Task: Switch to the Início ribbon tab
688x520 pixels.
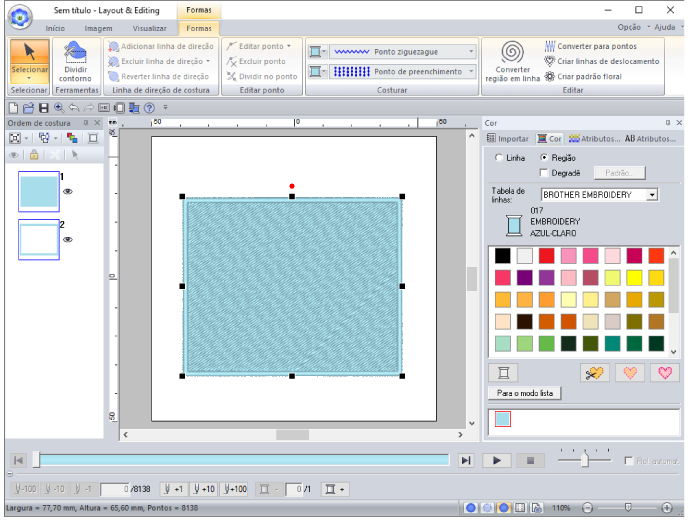Action: [55, 29]
